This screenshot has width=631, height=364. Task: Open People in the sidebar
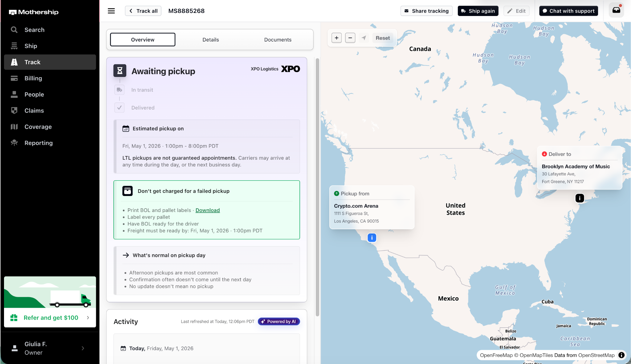coord(50,94)
